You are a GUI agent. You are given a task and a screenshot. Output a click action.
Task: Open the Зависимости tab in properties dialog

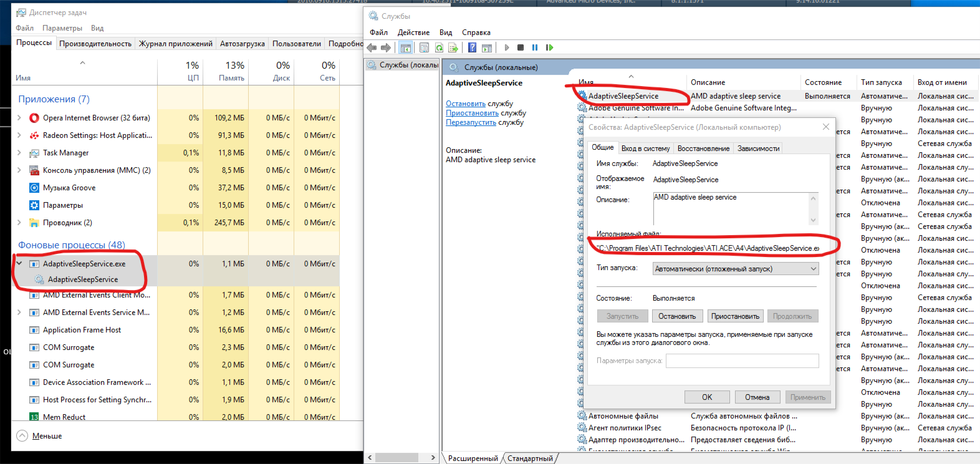pyautogui.click(x=759, y=148)
